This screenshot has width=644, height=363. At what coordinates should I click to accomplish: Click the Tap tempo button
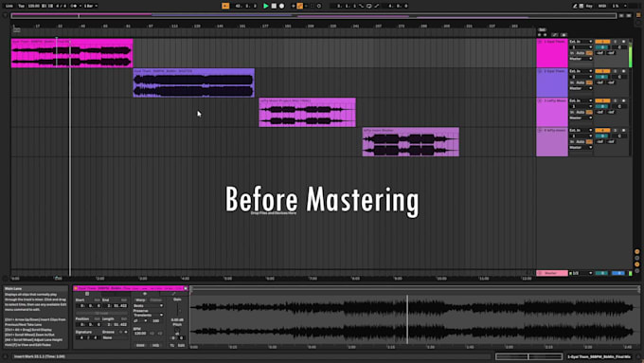[22, 7]
